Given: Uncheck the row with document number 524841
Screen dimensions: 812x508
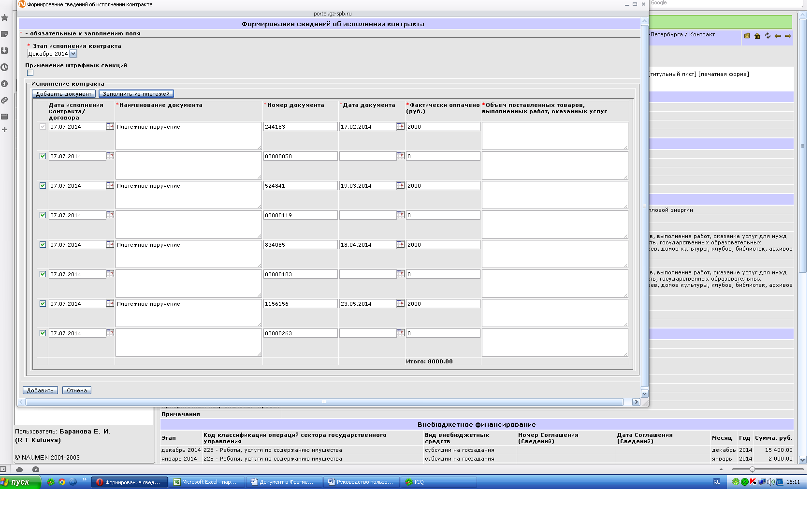Looking at the screenshot, I should coord(43,186).
